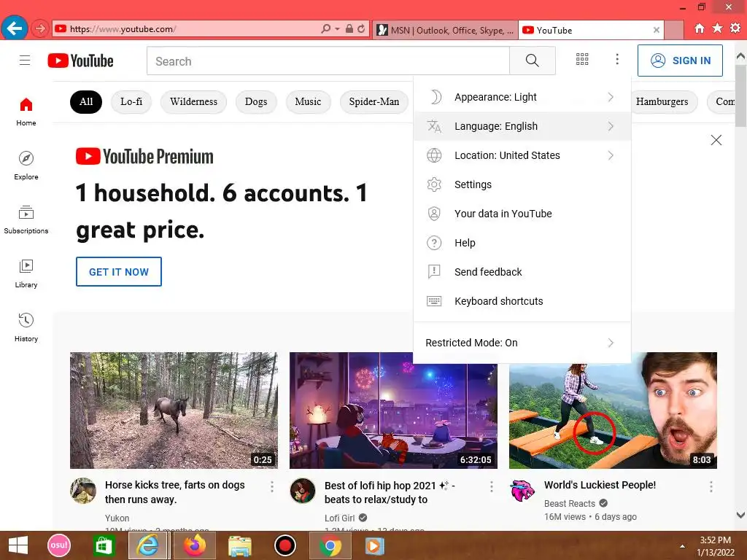Click the new tab button
This screenshot has width=747, height=560.
click(674, 30)
